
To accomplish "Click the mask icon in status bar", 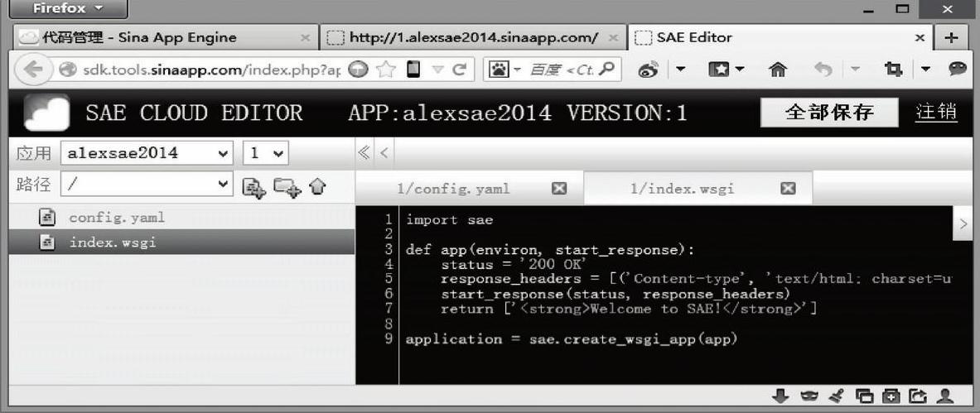I will 809,396.
